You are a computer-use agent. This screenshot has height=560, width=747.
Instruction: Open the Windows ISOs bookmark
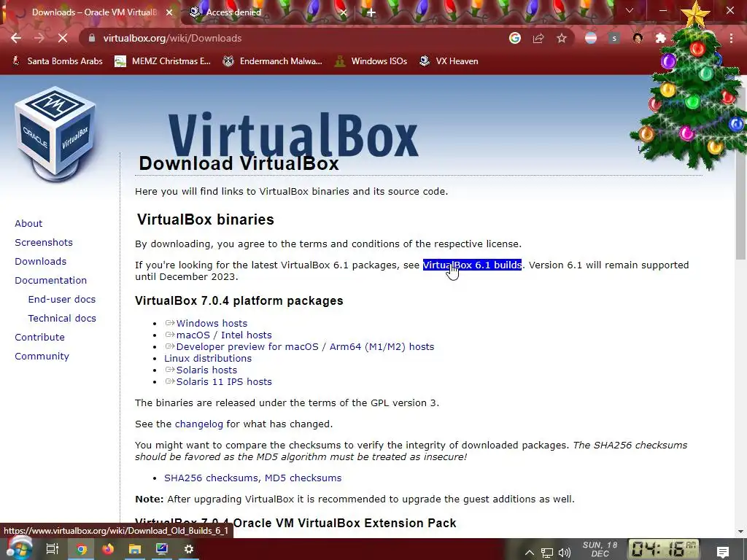point(371,61)
